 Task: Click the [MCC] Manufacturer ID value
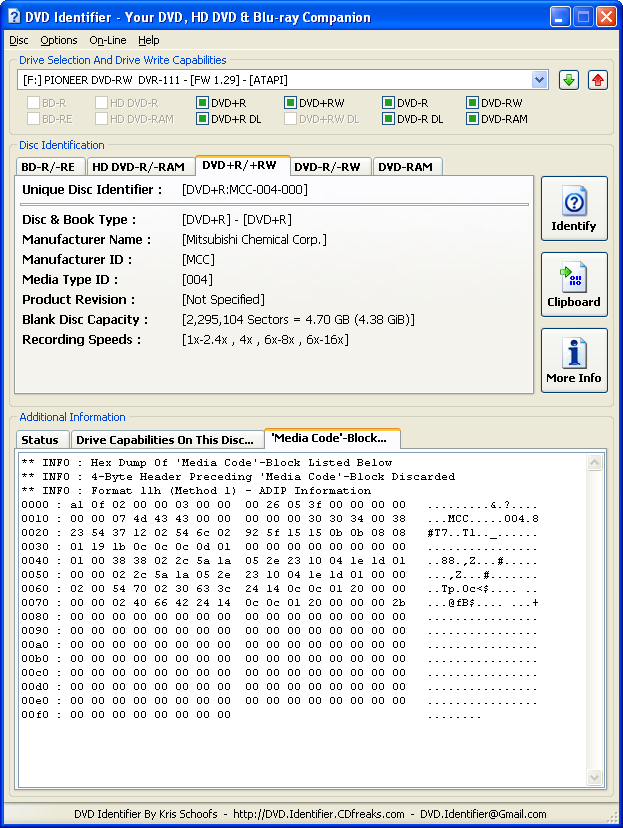(x=199, y=260)
